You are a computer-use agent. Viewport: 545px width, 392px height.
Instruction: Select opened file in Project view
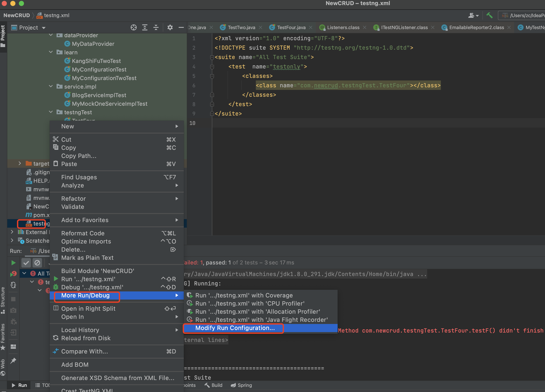(x=134, y=27)
